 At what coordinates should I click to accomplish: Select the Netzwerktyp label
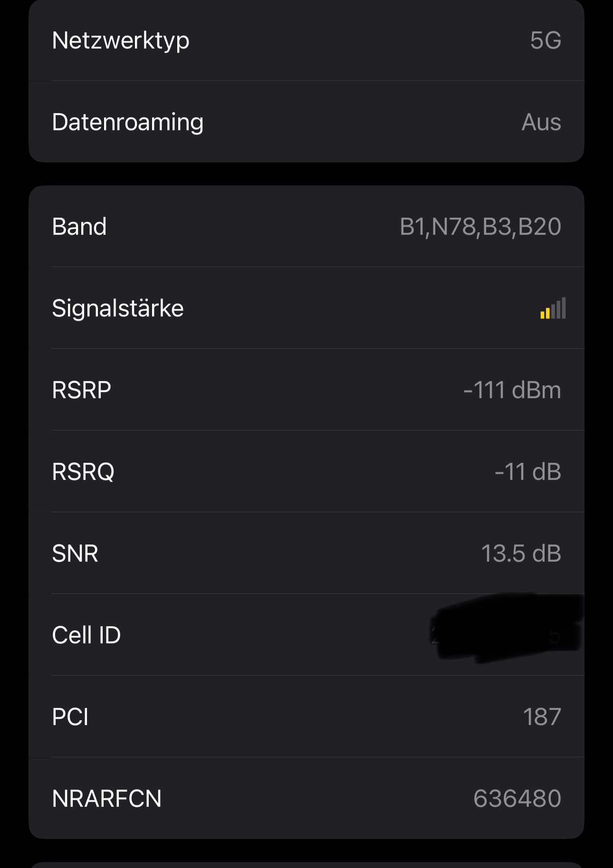[x=121, y=41]
